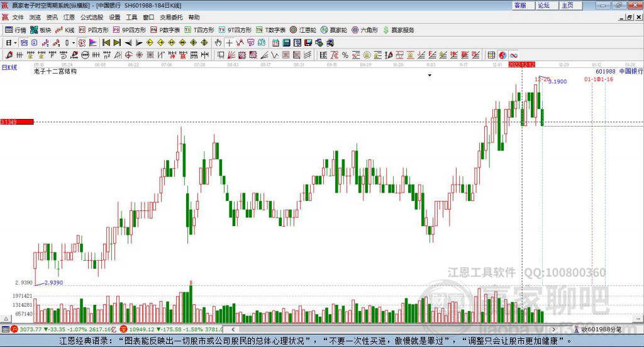644x347 pixels.
Task: Open the 帮助 menu
Action: pyautogui.click(x=194, y=17)
